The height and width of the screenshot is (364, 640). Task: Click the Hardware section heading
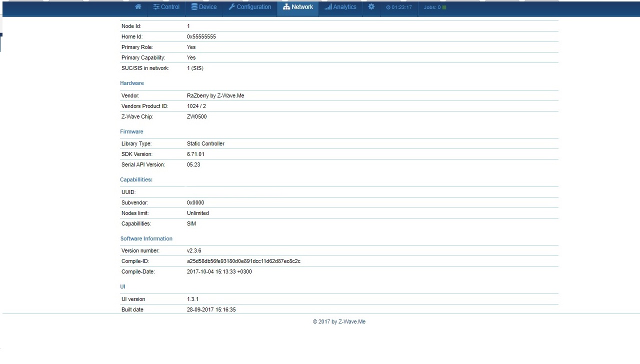[132, 83]
